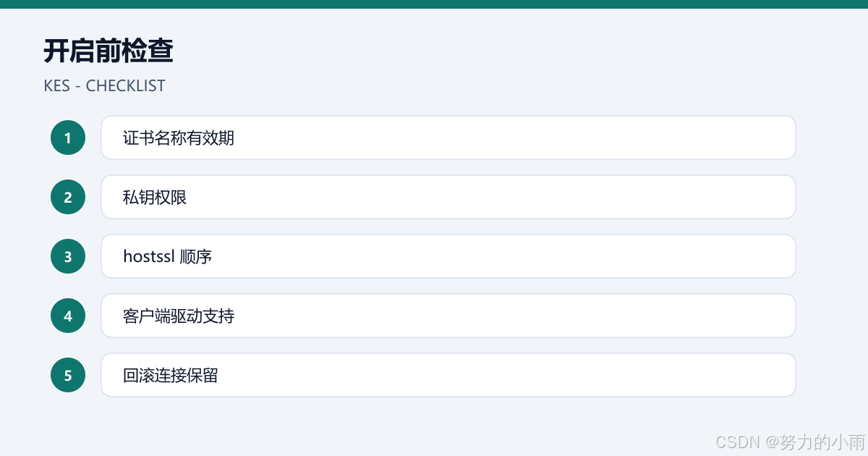Click the dark green header bar
Image resolution: width=868 pixels, height=456 pixels.
pyautogui.click(x=434, y=4)
